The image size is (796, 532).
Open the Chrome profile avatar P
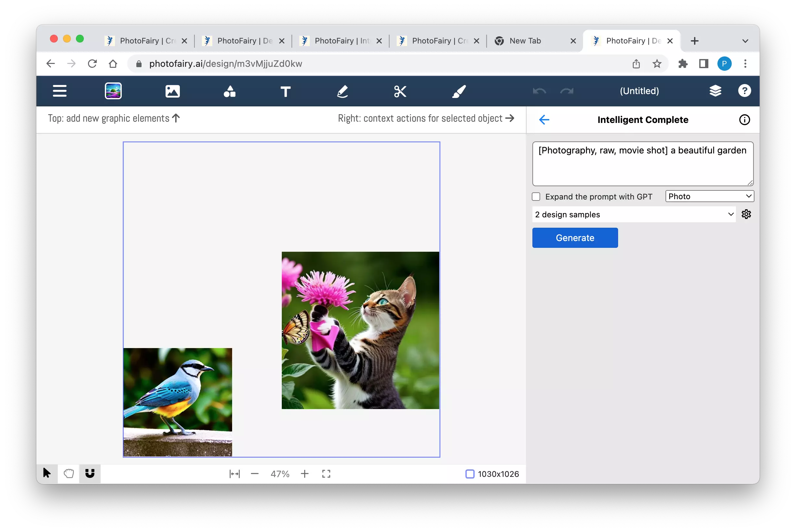click(724, 64)
